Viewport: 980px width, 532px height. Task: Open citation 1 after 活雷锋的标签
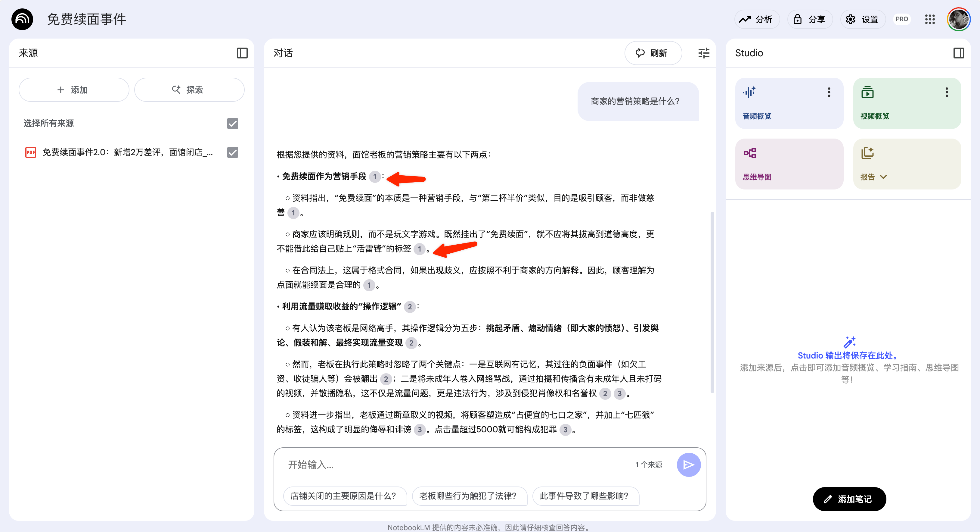[x=419, y=249]
